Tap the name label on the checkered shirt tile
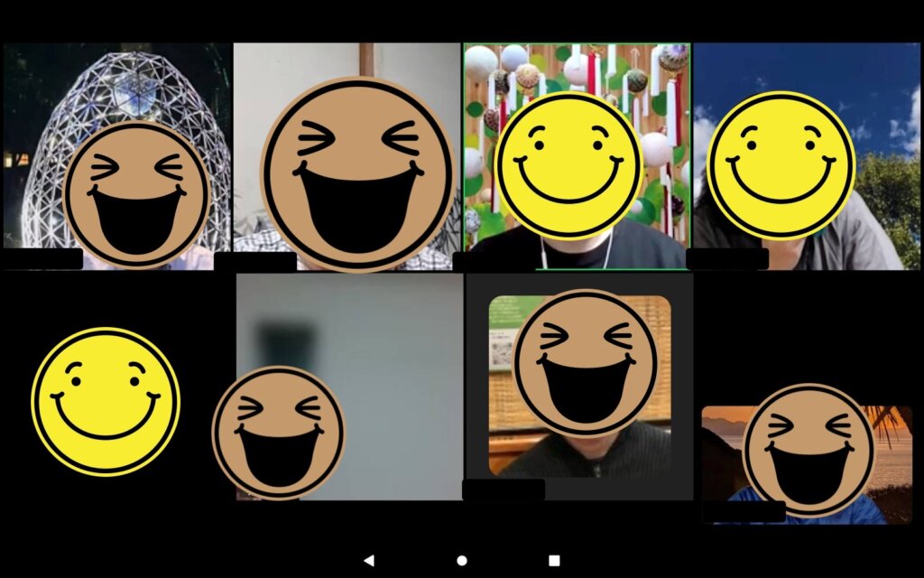Image resolution: width=924 pixels, height=578 pixels. coord(255,261)
